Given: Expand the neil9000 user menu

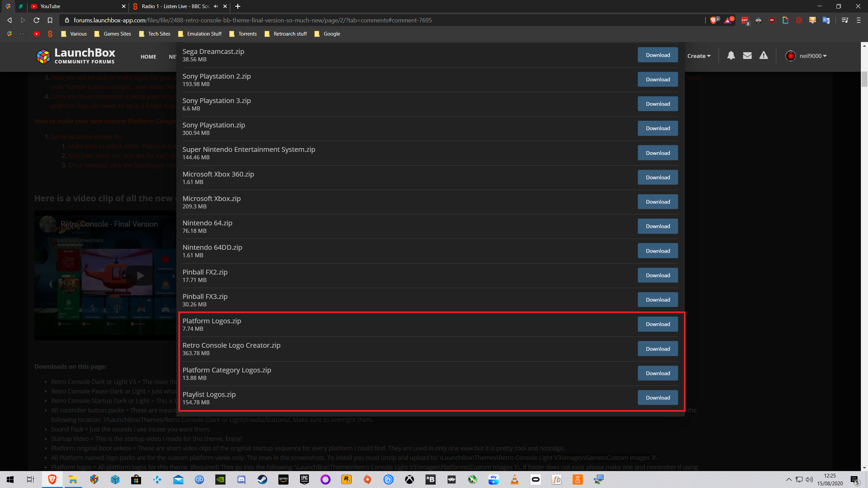Looking at the screenshot, I should pyautogui.click(x=806, y=56).
